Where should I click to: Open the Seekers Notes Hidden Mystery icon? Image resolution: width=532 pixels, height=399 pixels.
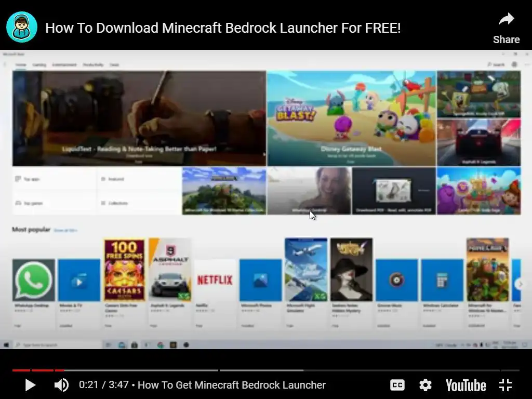(352, 270)
